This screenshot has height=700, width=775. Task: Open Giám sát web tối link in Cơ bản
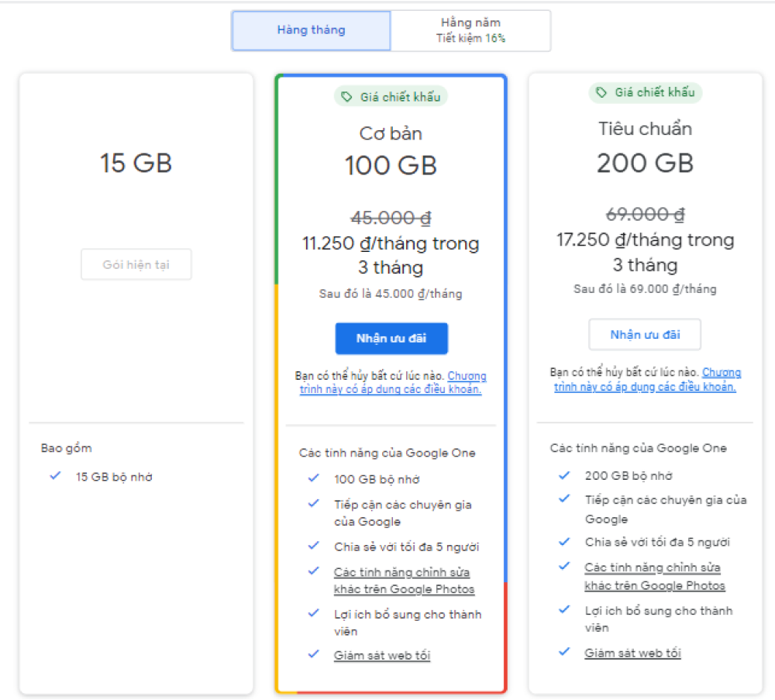381,656
